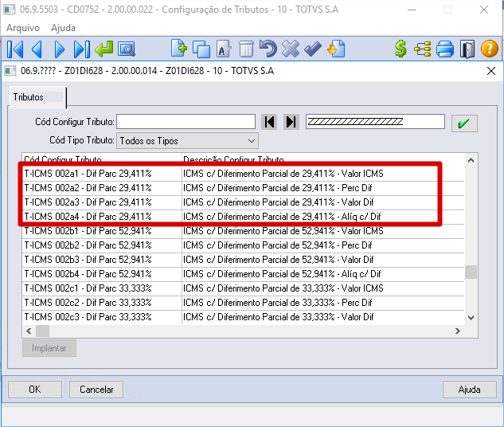The width and height of the screenshot is (504, 427).
Task: Add new record document icon
Action: tap(178, 49)
